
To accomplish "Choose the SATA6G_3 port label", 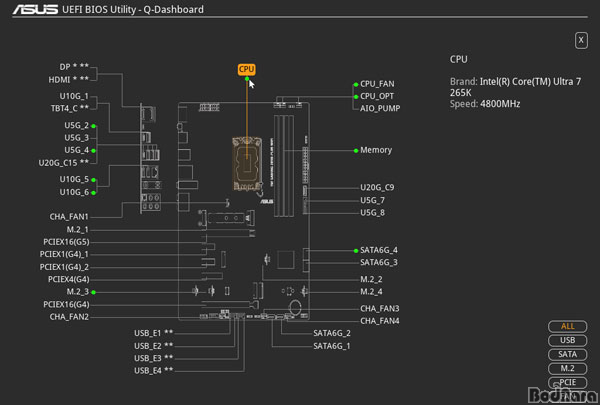I will tap(379, 262).
